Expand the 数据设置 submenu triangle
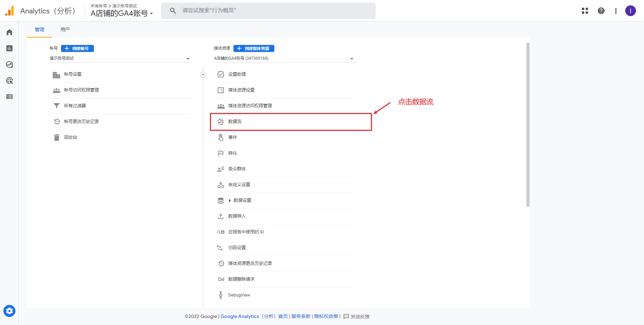 pyautogui.click(x=230, y=201)
